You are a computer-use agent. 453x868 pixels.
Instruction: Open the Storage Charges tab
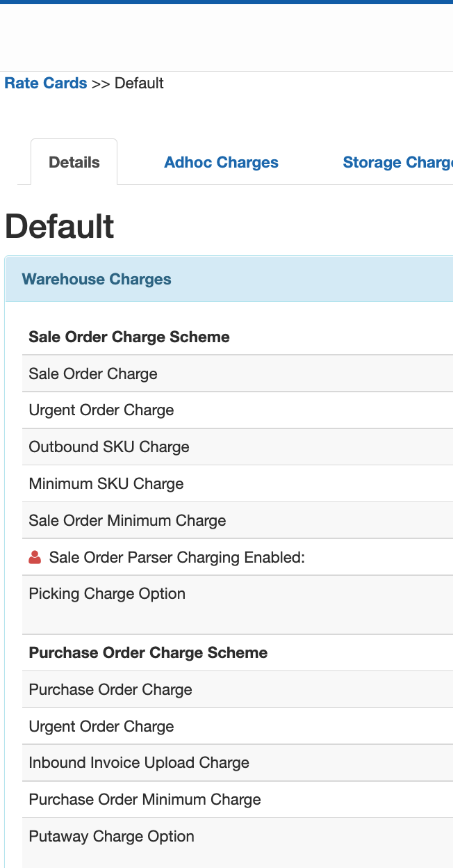coord(397,163)
